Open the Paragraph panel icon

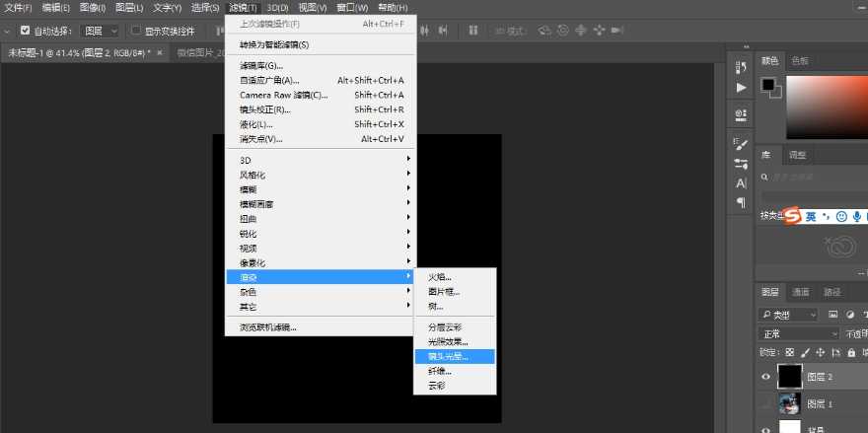coord(741,203)
